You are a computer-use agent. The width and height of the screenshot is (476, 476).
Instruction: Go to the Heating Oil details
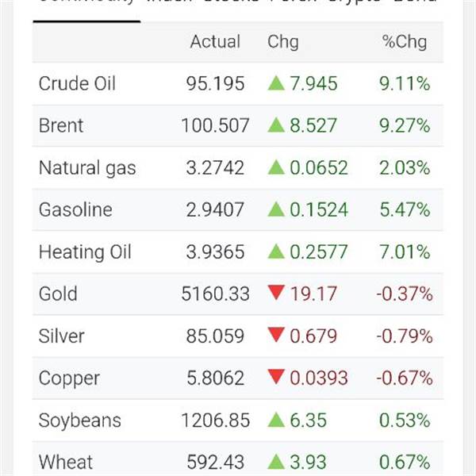click(x=85, y=252)
